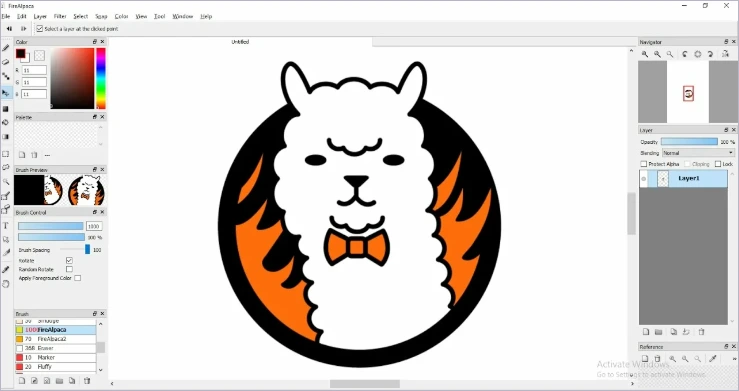Add new palette color icon

click(x=22, y=155)
